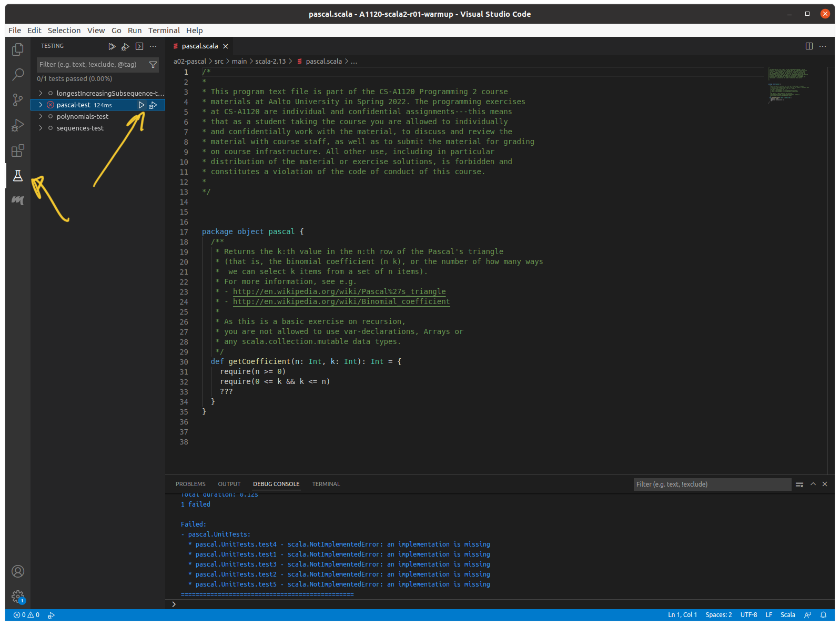The image size is (840, 626).
Task: Expand the longestIncreasingSubsequence test node
Action: tap(41, 93)
